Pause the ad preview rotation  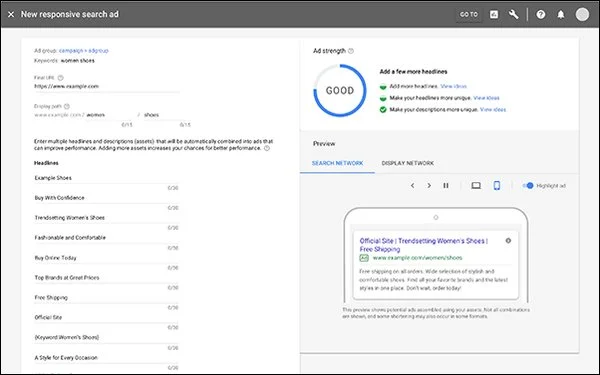446,186
